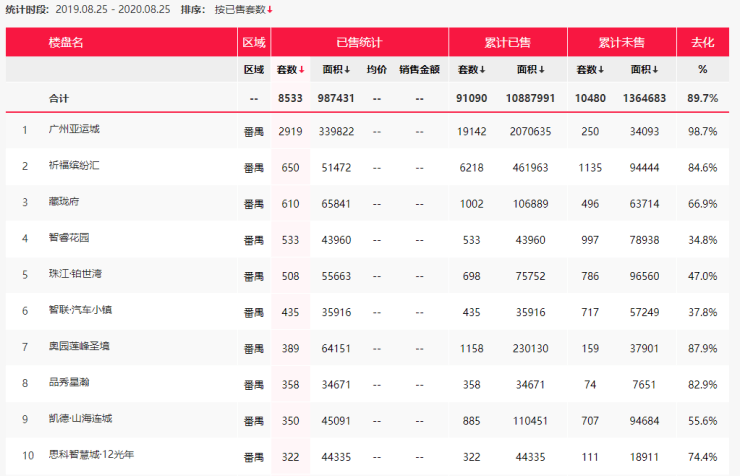Click the 去化 percentage header
Viewport: 740px width, 476px height.
click(703, 42)
